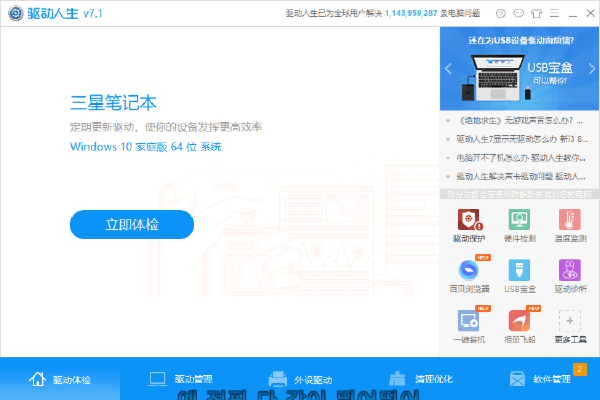Click the 三星笔记本 heading
Viewport: 600px width, 400px height.
113,103
